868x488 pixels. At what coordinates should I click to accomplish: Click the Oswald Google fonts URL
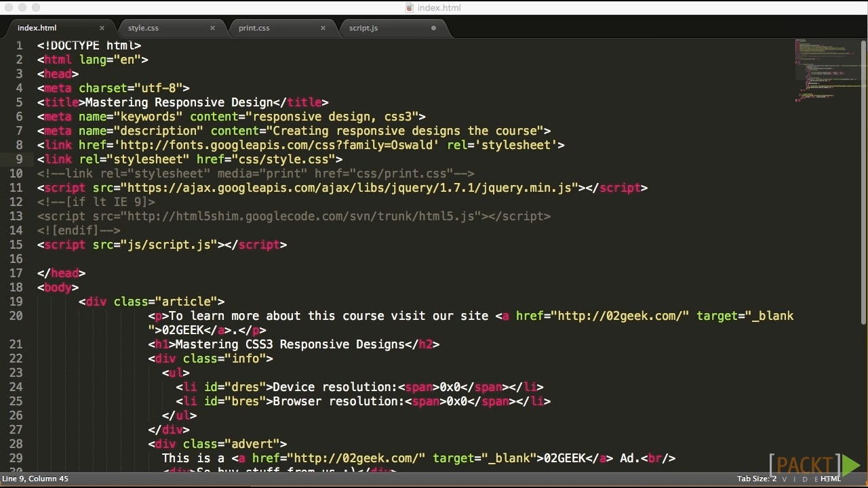click(x=277, y=145)
